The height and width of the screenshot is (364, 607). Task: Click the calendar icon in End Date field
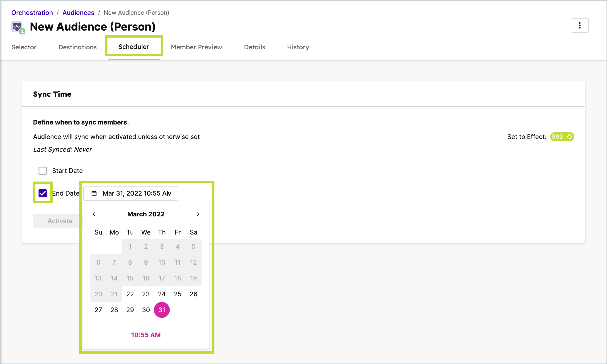tap(94, 194)
